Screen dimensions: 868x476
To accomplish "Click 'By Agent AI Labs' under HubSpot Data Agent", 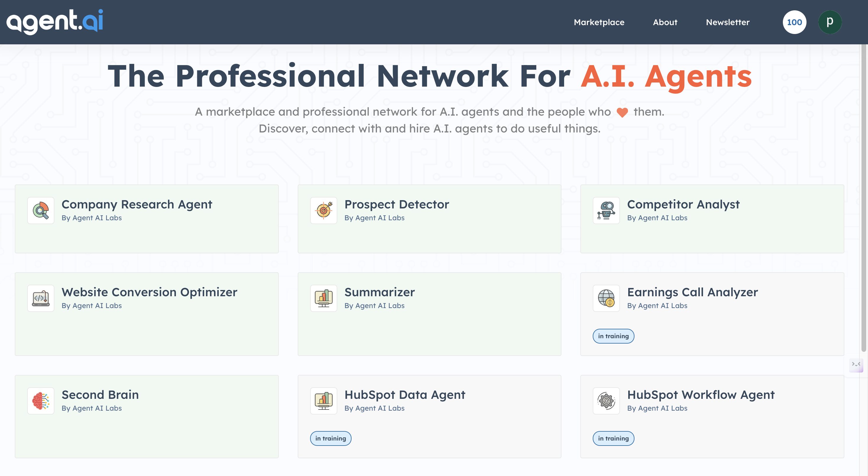I will tap(374, 408).
